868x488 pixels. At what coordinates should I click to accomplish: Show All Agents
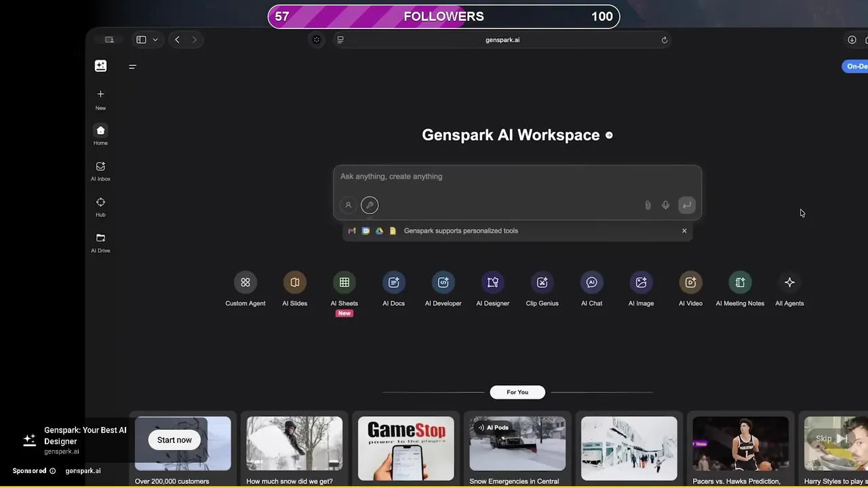[x=789, y=283]
